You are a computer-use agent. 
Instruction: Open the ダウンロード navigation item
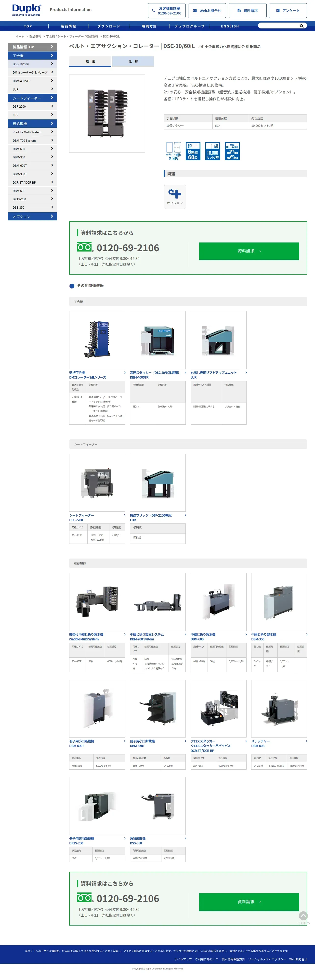click(109, 26)
